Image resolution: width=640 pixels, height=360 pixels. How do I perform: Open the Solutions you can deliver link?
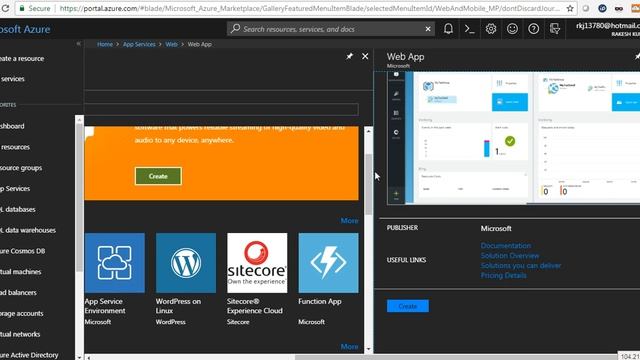(521, 266)
